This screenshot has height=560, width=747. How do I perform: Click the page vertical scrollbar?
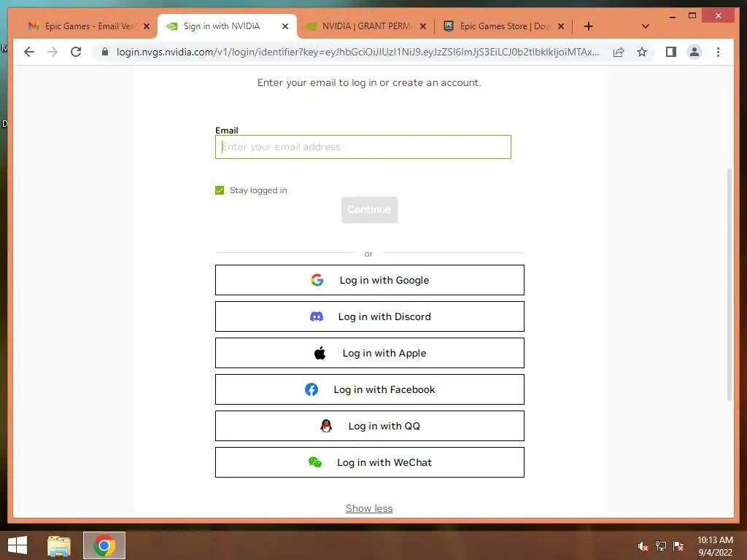coord(729,284)
